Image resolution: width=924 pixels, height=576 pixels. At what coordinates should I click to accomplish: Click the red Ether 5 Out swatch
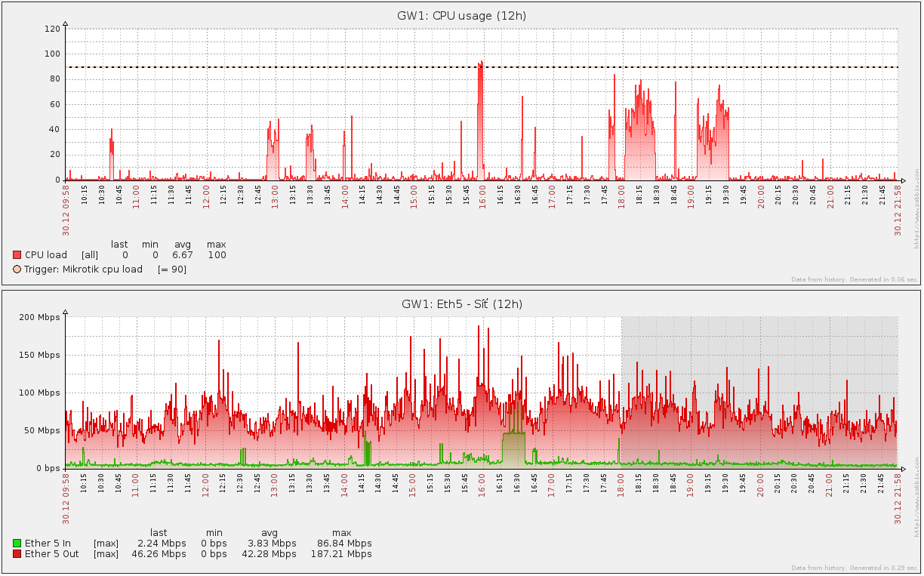17,554
